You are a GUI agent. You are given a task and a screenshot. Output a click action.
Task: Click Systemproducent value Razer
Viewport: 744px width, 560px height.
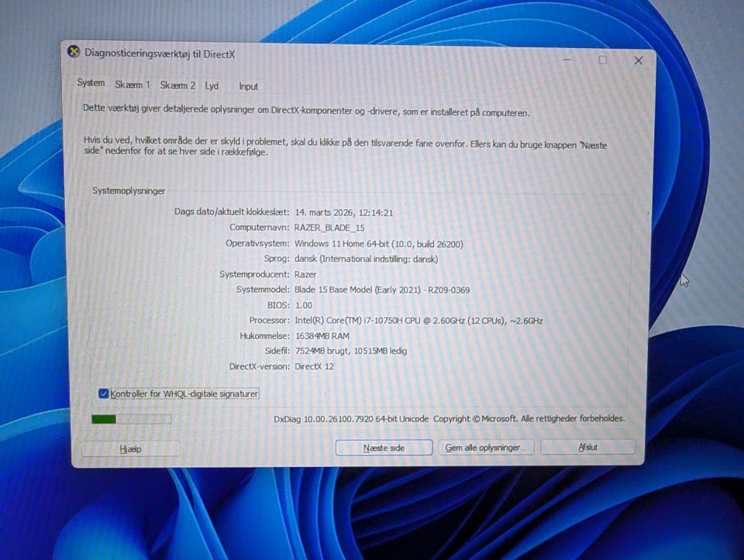305,274
